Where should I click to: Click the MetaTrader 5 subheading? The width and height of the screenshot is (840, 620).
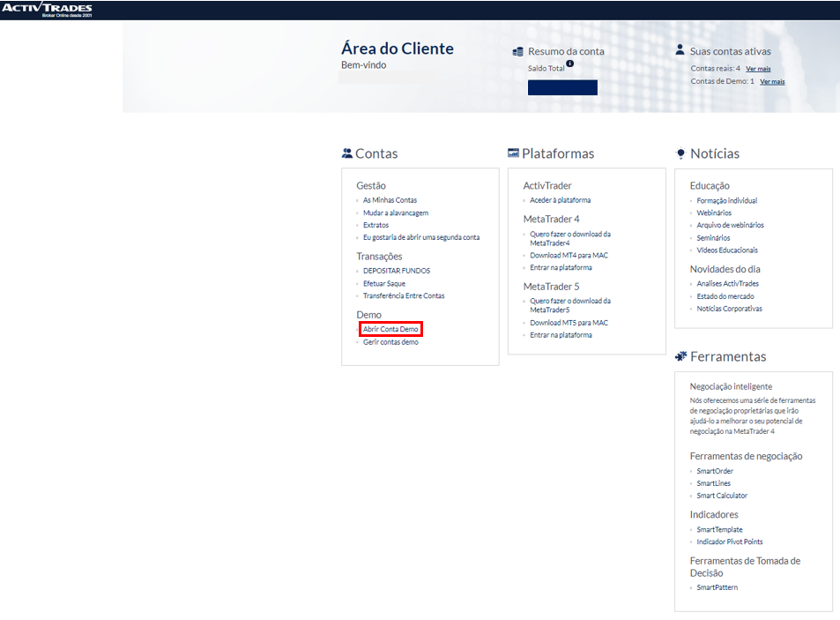coord(551,287)
